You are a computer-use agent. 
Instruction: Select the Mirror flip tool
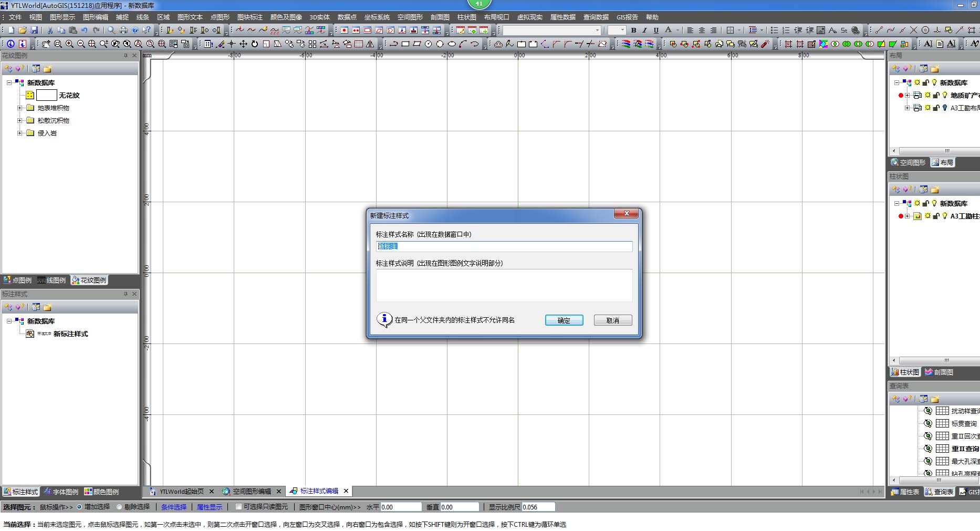[370, 44]
